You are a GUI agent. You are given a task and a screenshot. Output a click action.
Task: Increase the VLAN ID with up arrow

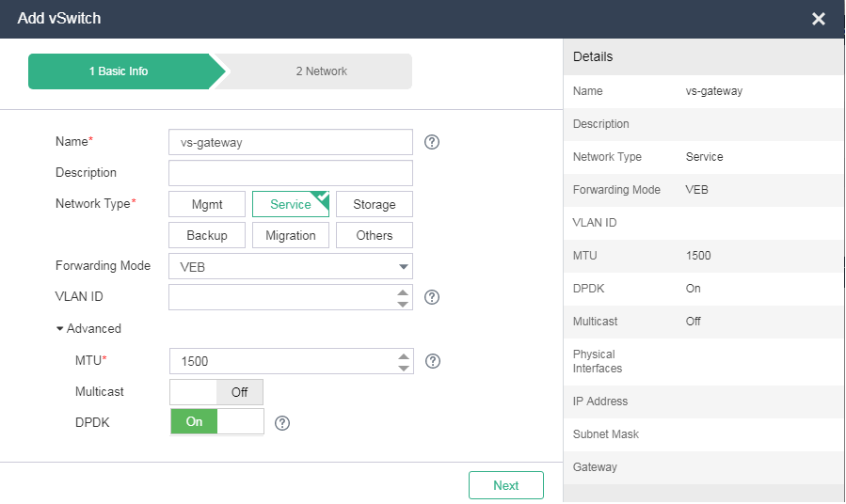[x=404, y=291]
